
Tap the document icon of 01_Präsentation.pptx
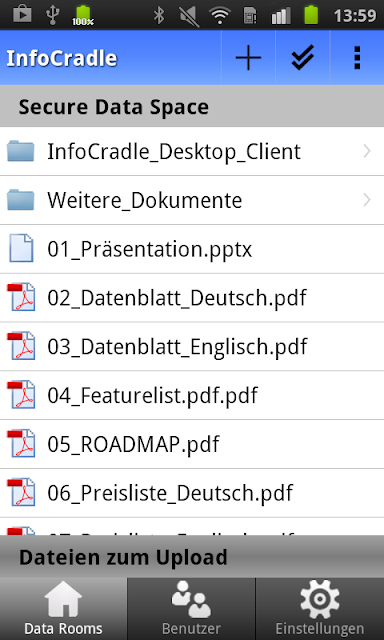click(x=21, y=248)
